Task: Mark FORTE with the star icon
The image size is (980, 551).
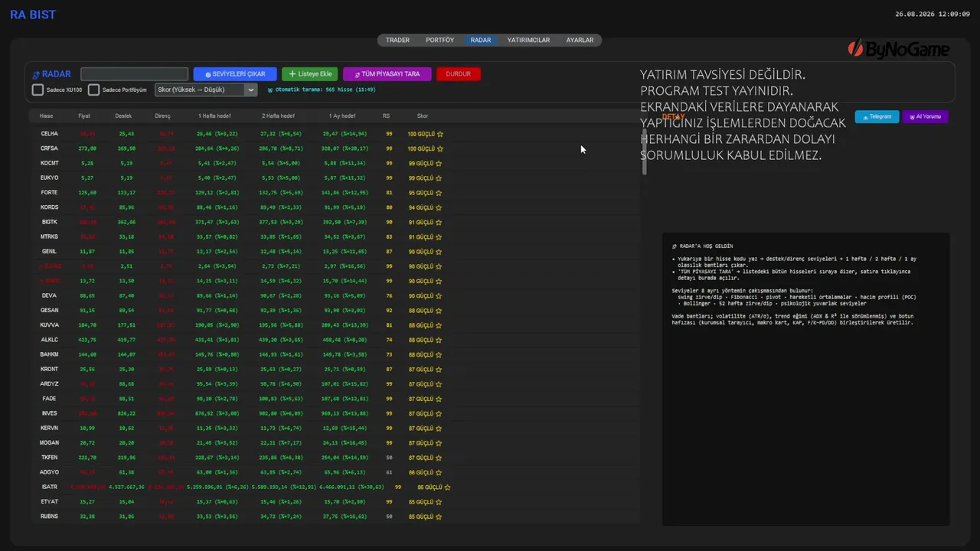Action: point(440,193)
